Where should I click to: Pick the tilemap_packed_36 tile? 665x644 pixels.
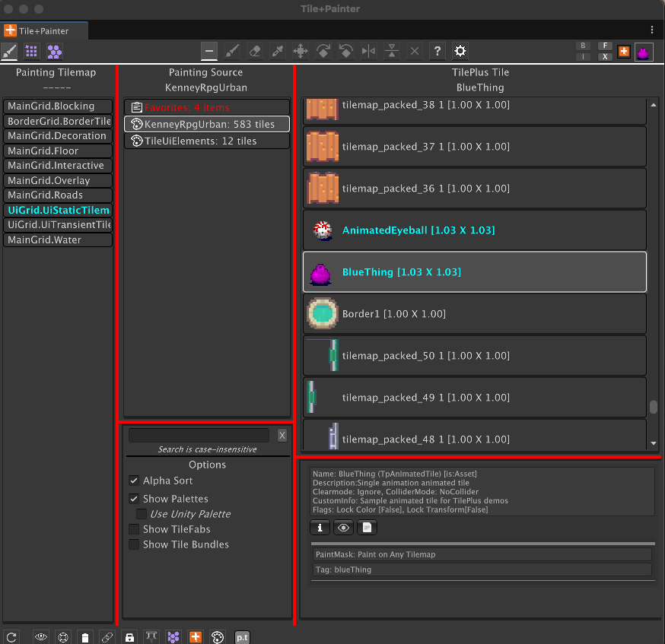[474, 189]
